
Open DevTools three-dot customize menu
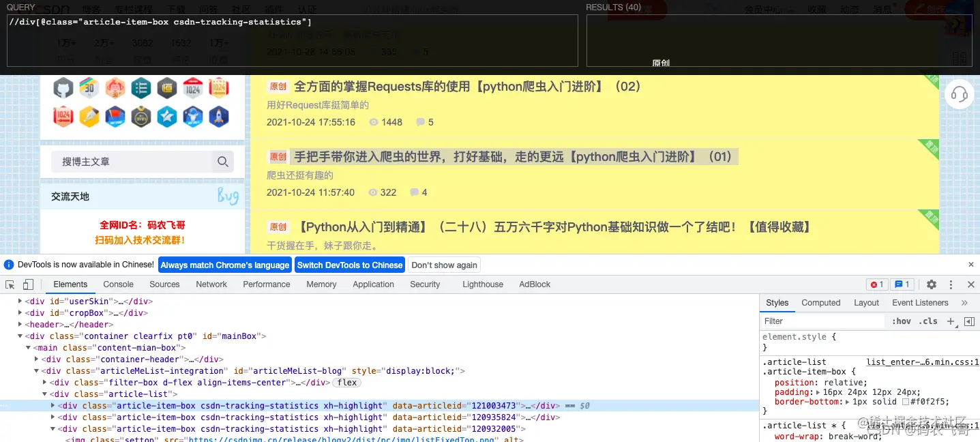click(x=951, y=284)
